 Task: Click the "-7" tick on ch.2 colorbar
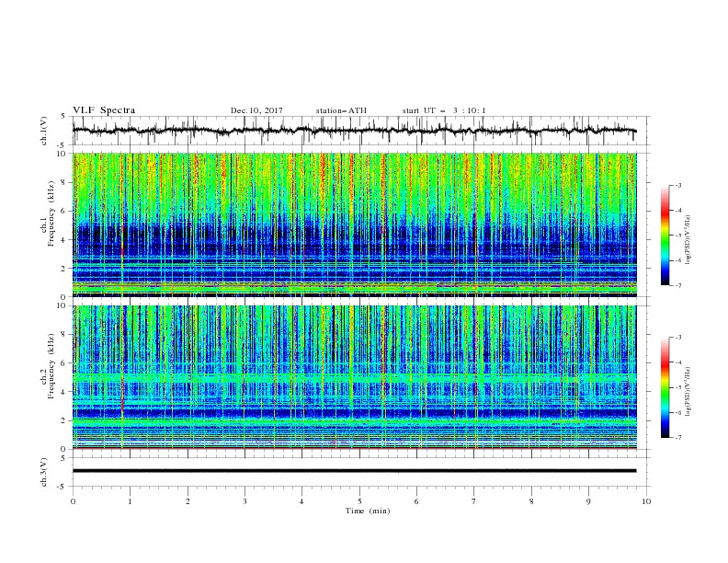click(x=677, y=437)
